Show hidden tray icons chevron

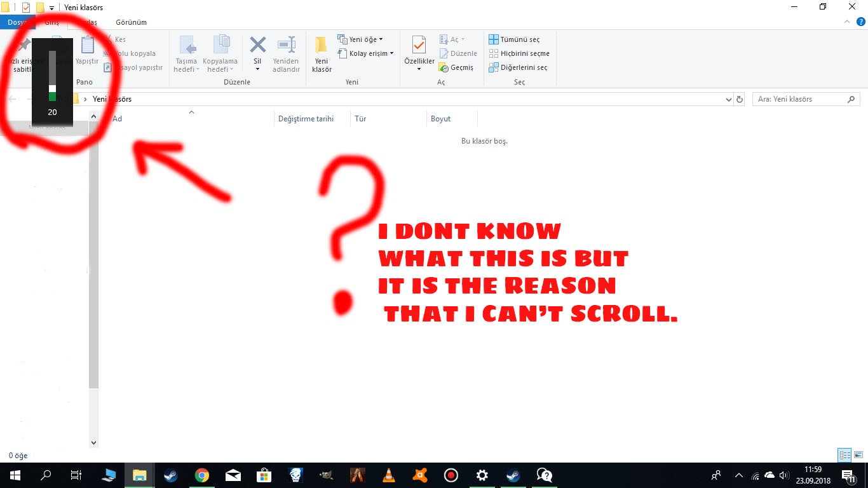[738, 475]
